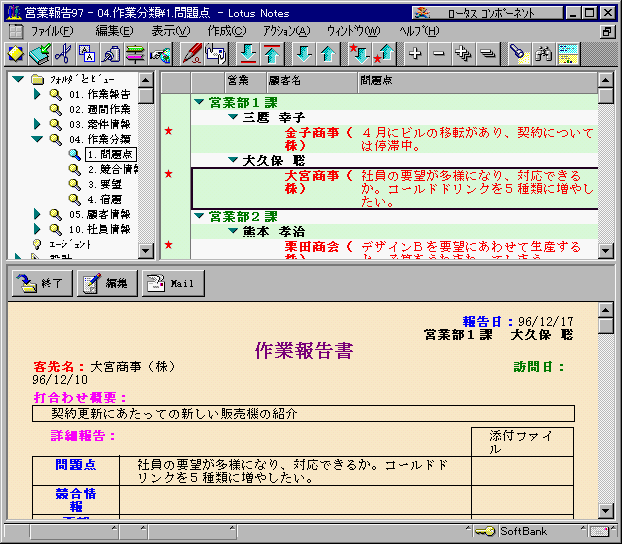
Task: Click the scissors Cut icon in toolbar
Action: (x=64, y=53)
